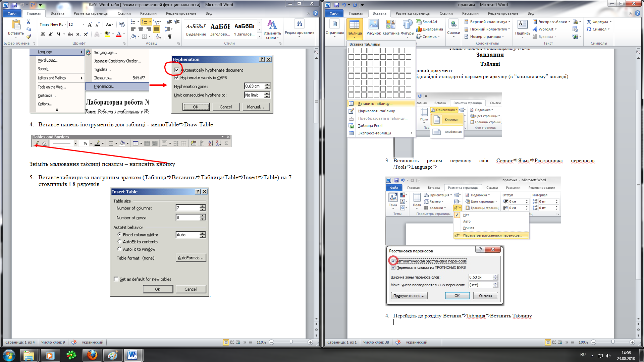Click the left window vertical scrollbar thumb
Screen dimensions: 644x362
pos(316,102)
